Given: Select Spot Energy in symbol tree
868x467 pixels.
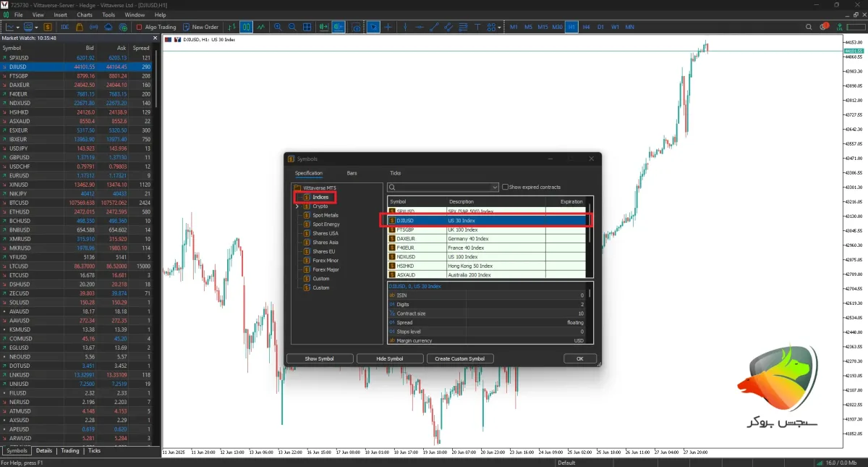Looking at the screenshot, I should pos(325,224).
